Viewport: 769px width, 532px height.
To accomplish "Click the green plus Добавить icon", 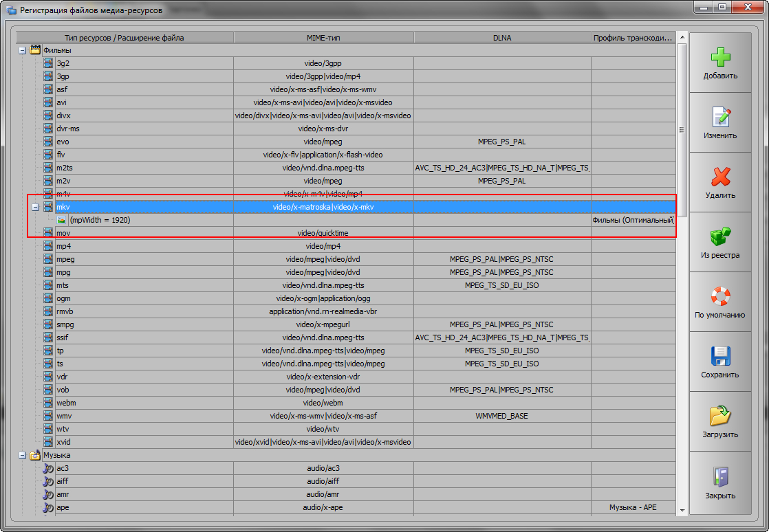I will 720,58.
